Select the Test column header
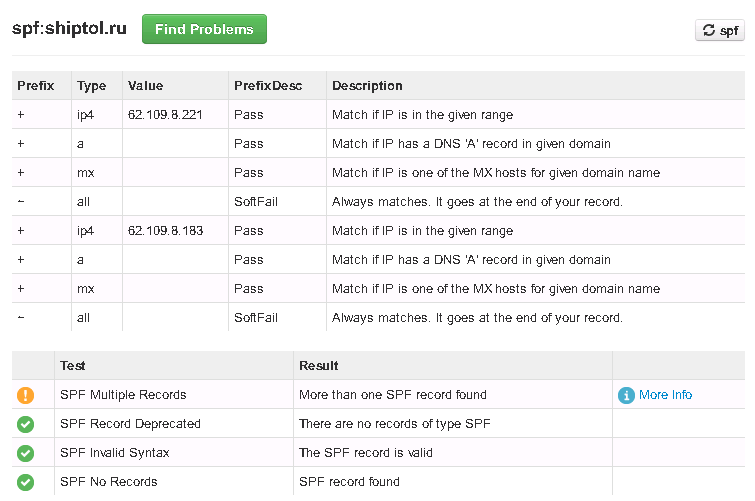The image size is (755, 501). pos(73,366)
